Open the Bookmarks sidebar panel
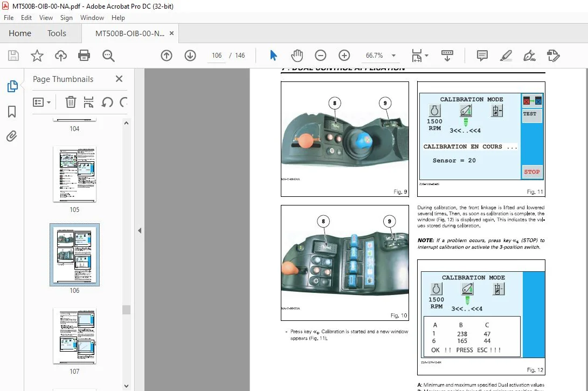The width and height of the screenshot is (588, 391). click(x=12, y=112)
